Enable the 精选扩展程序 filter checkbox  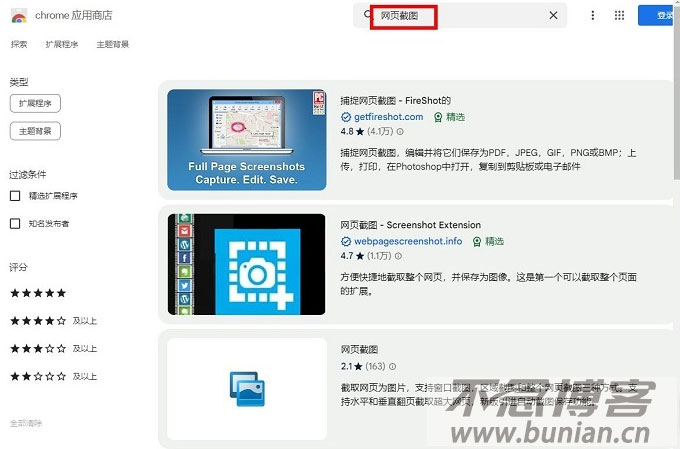[15, 196]
